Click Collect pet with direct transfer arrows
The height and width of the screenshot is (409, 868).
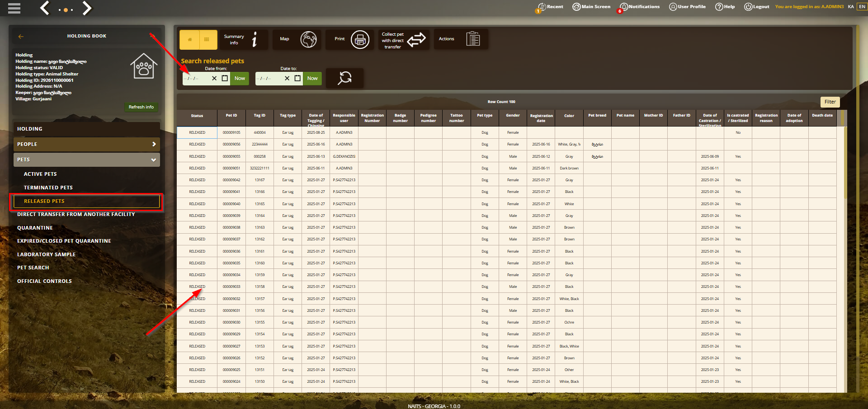416,40
